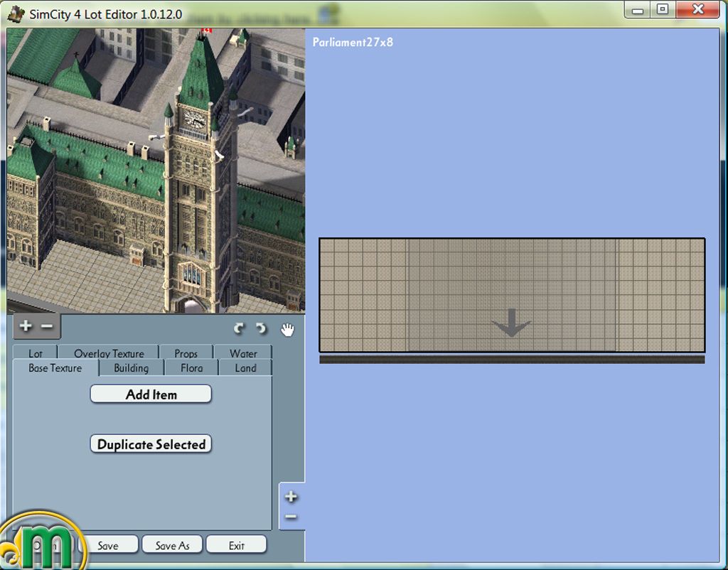The width and height of the screenshot is (728, 570).
Task: Switch to the Flora tab
Action: coord(192,368)
